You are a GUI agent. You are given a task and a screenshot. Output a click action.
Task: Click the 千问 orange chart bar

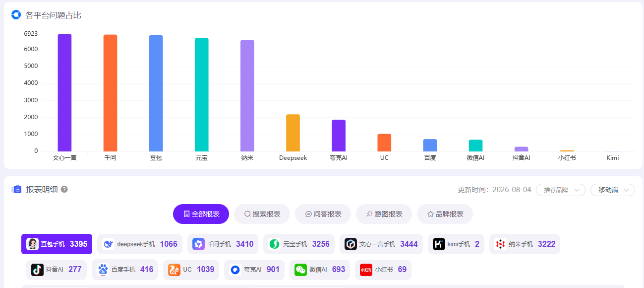point(110,93)
